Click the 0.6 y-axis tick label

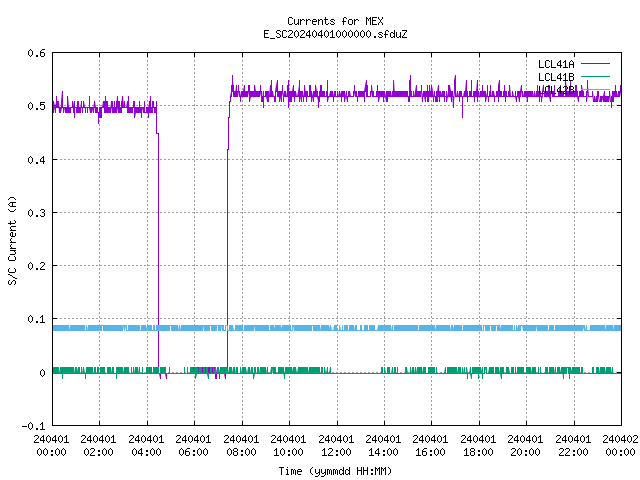pos(36,53)
